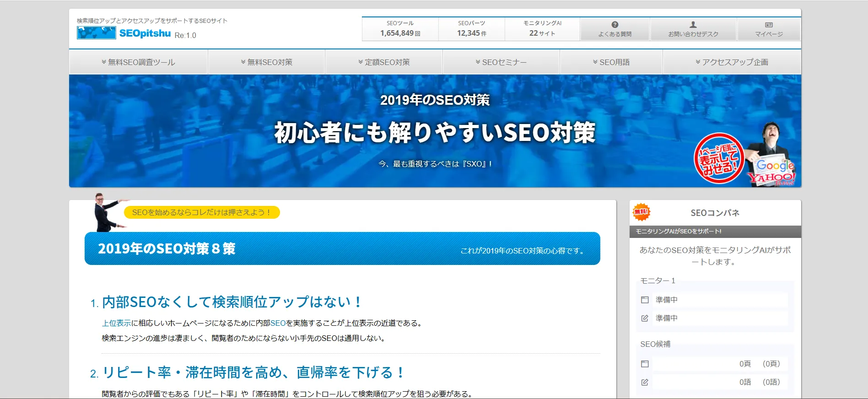Expand the 無料SEO調査ツール menu

[138, 62]
